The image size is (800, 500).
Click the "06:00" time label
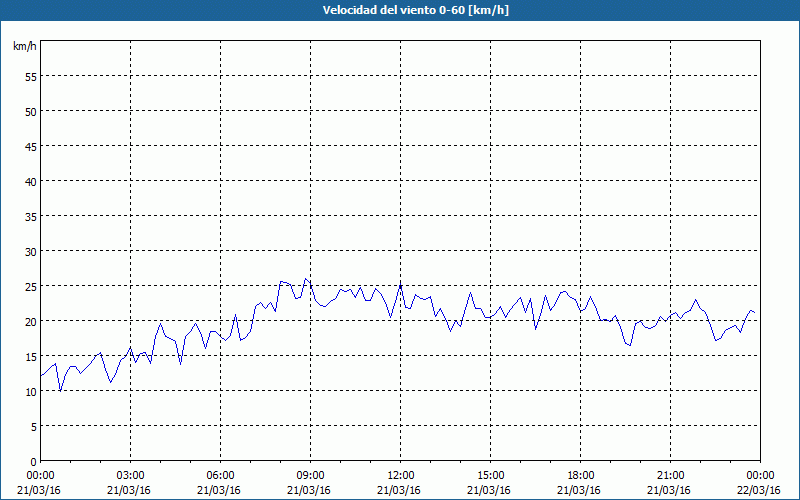[218, 477]
